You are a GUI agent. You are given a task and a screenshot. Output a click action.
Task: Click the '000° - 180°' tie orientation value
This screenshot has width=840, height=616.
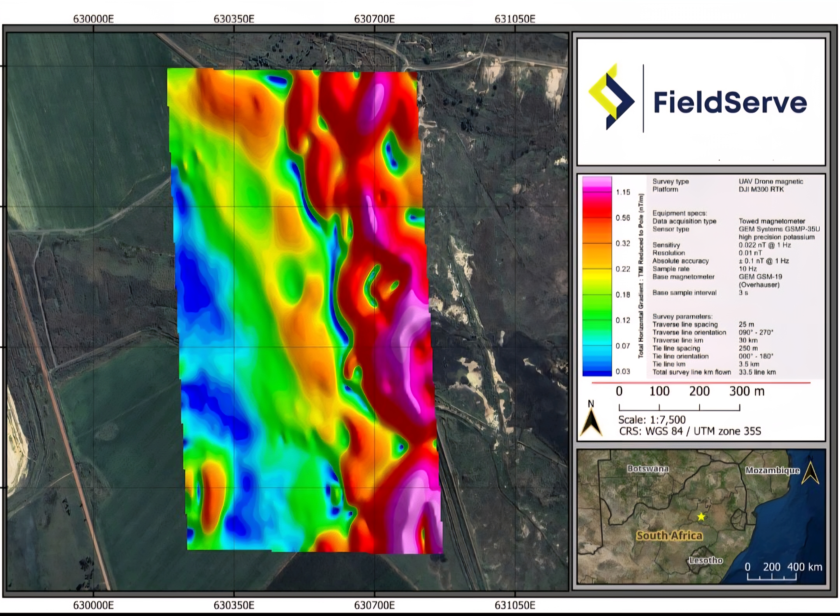click(x=756, y=356)
